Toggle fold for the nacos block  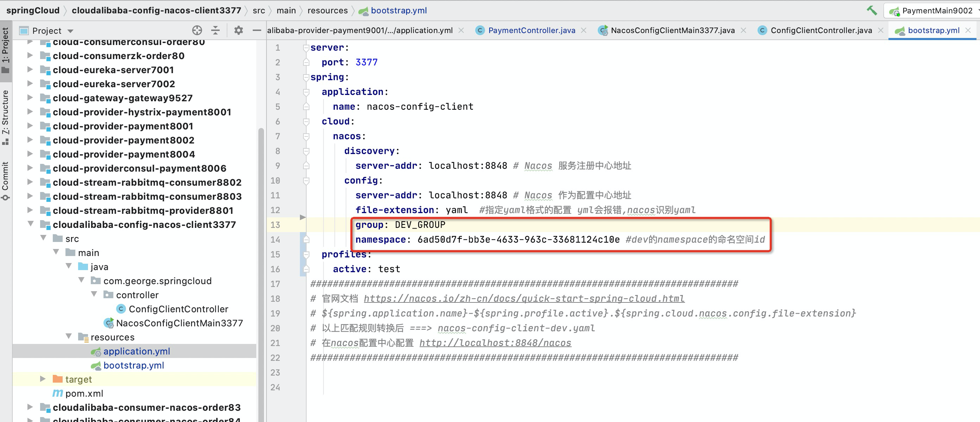306,136
